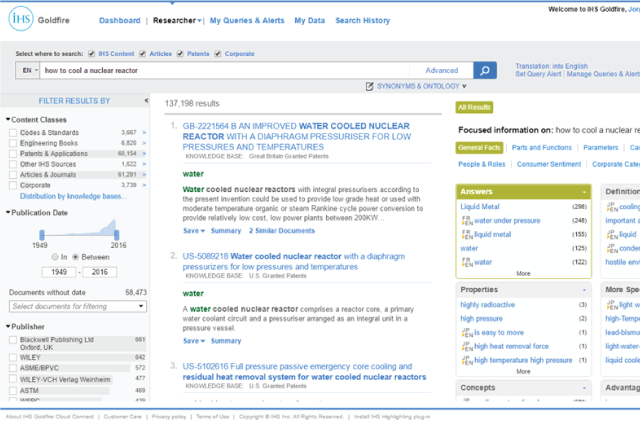640x426 pixels.
Task: Open Synonyms & Ontology edit icon
Action: point(369,86)
